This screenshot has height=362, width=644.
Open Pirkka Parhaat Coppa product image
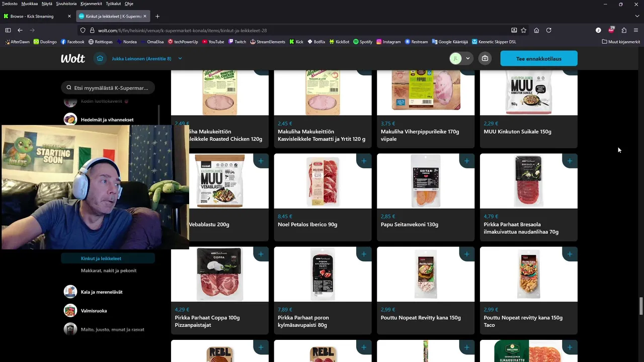[x=220, y=274]
